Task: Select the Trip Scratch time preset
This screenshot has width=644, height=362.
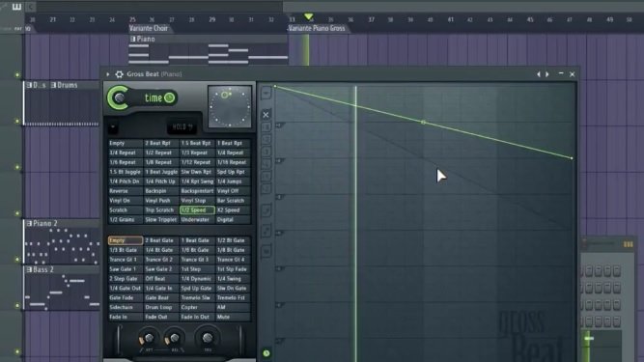Action: (161, 210)
